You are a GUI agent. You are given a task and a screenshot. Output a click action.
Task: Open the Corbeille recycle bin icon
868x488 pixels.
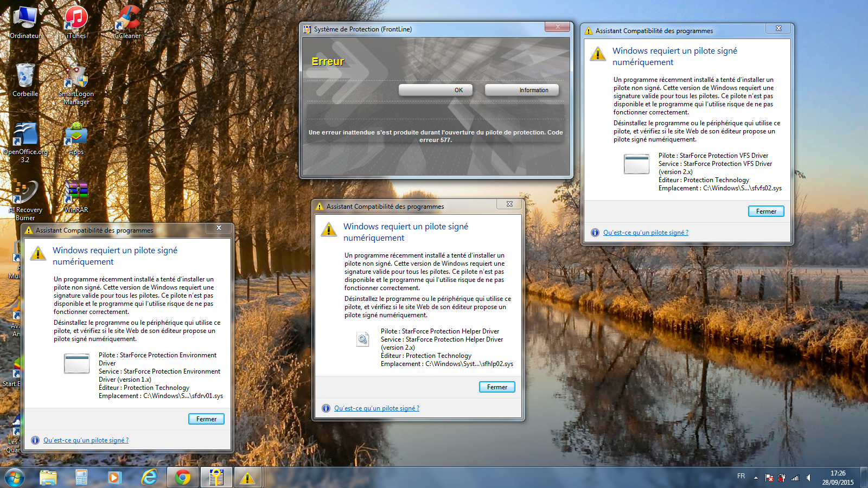25,80
